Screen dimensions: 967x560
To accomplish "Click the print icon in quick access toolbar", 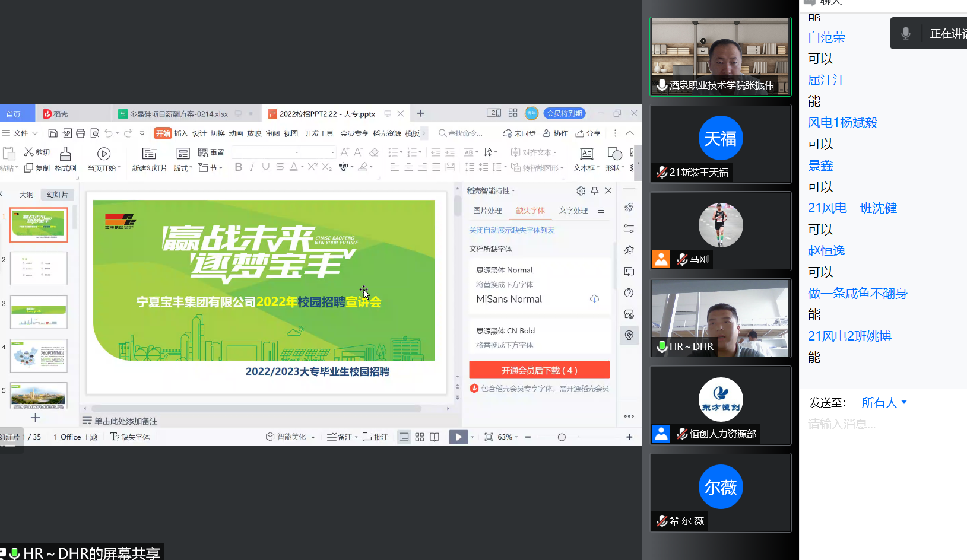I will (x=81, y=133).
